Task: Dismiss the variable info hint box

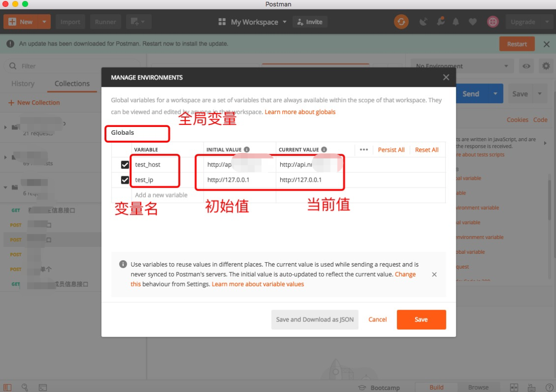Action: (434, 274)
